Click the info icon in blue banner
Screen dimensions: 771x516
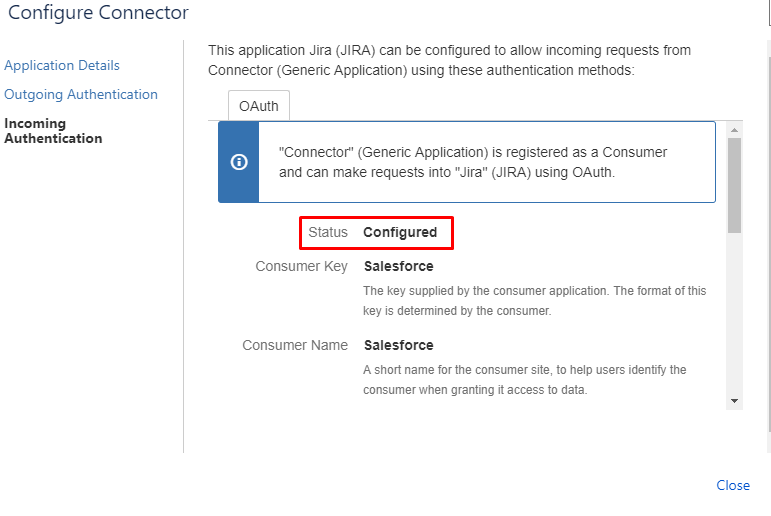point(239,162)
